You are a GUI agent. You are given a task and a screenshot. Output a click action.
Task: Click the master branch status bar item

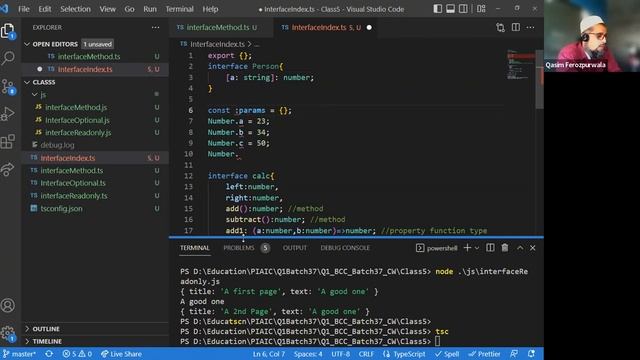[x=19, y=354]
